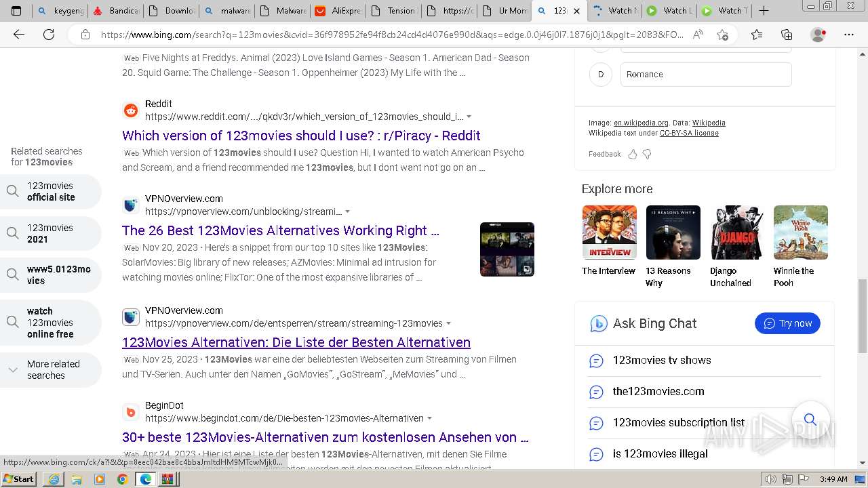Launch Google Chrome from taskbar
The image size is (868, 488).
pos(123,479)
